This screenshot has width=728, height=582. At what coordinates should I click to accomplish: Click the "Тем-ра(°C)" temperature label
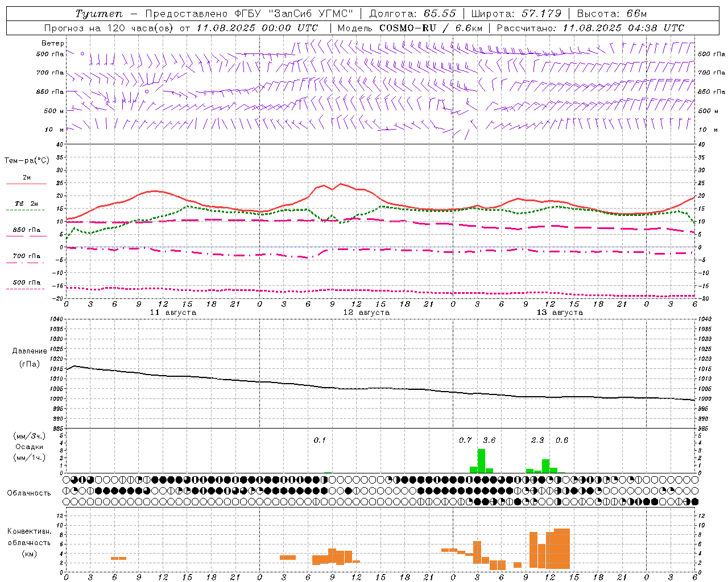pos(27,161)
